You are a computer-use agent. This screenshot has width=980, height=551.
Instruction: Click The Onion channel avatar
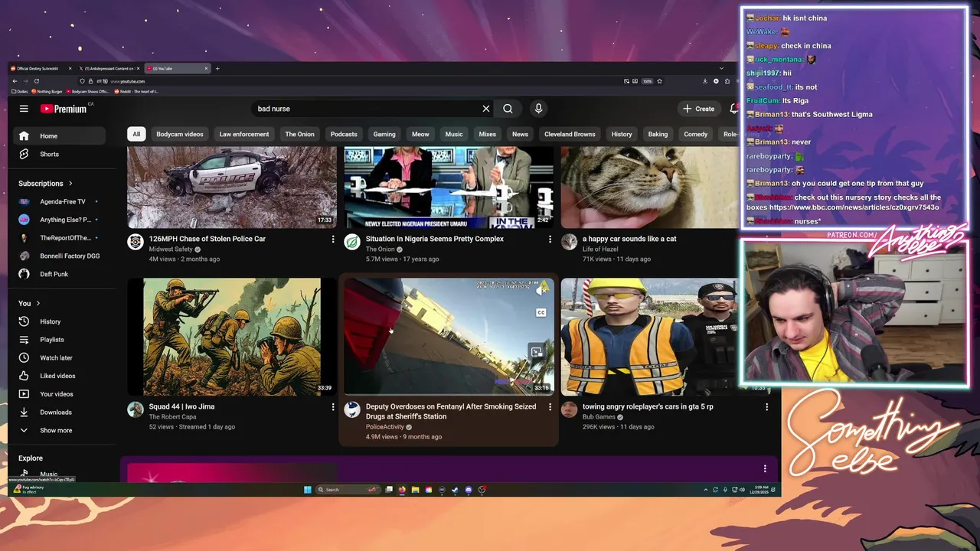[352, 243]
